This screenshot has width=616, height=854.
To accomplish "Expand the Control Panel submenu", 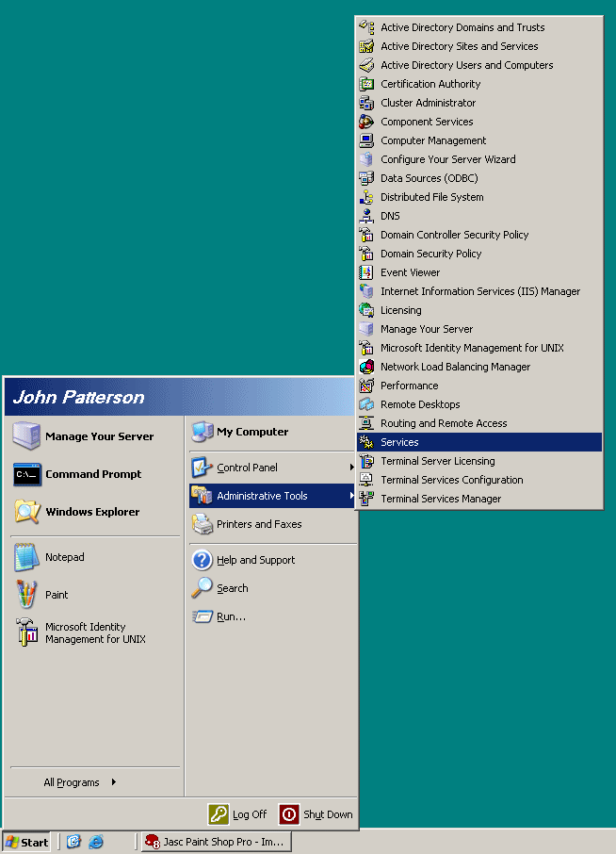I will click(351, 468).
